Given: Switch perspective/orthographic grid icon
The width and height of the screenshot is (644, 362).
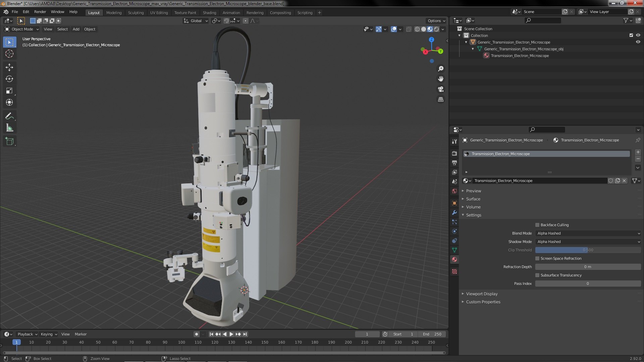Looking at the screenshot, I should click(441, 100).
